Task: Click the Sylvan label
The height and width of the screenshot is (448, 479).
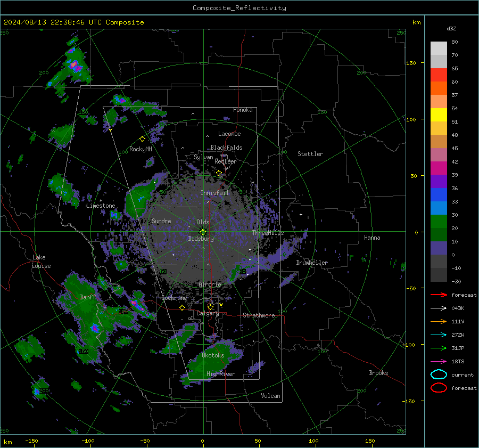Action: click(x=203, y=157)
